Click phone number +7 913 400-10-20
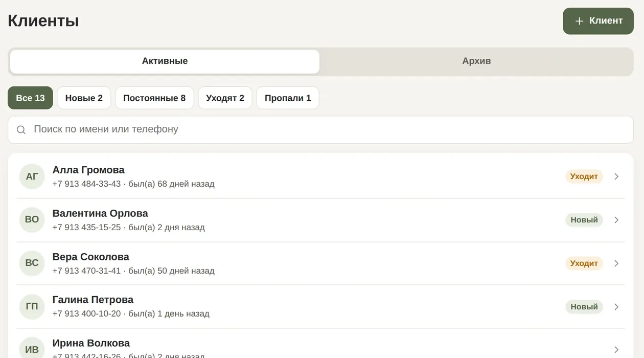Viewport: 644px width, 358px height. point(86,314)
